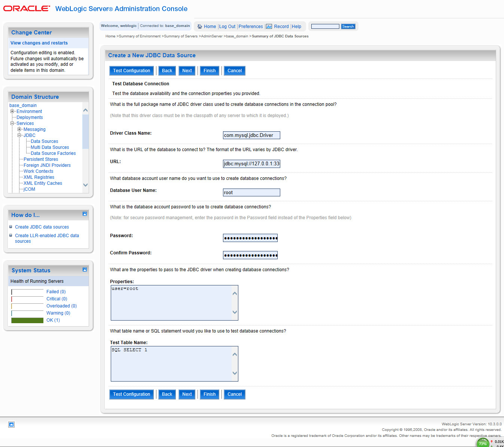Click the top Back button
The width and height of the screenshot is (504, 447).
coord(167,71)
